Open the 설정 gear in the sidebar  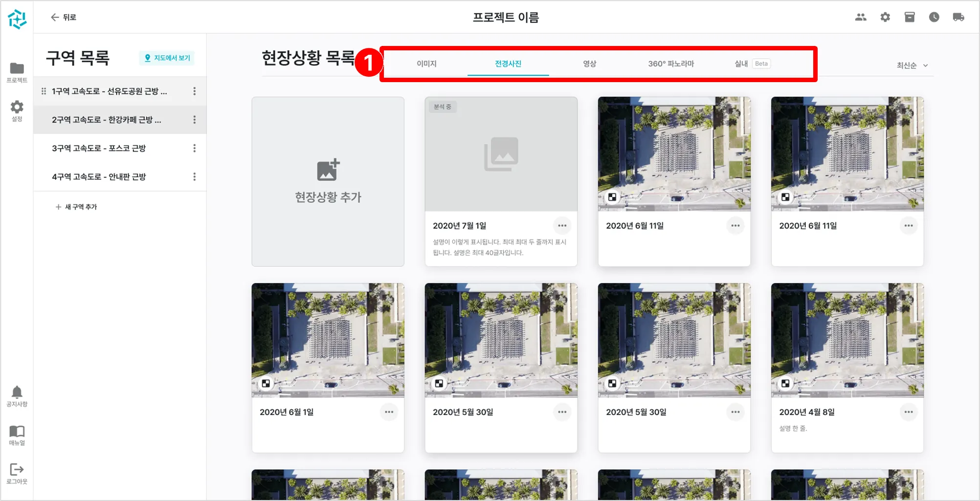point(17,111)
